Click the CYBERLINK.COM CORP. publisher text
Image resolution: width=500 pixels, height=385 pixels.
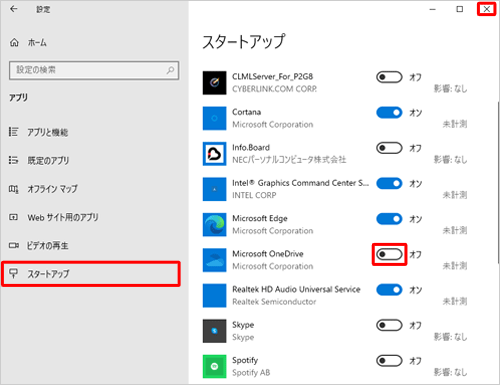274,89
